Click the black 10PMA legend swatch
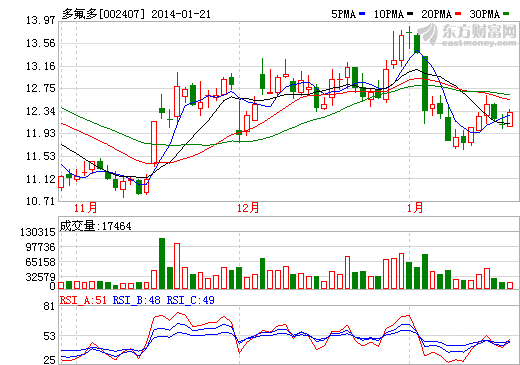This screenshot has width=520, height=365. (410, 14)
